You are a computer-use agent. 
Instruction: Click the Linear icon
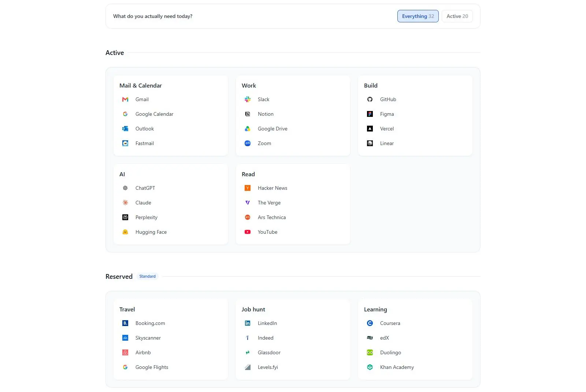(x=370, y=143)
